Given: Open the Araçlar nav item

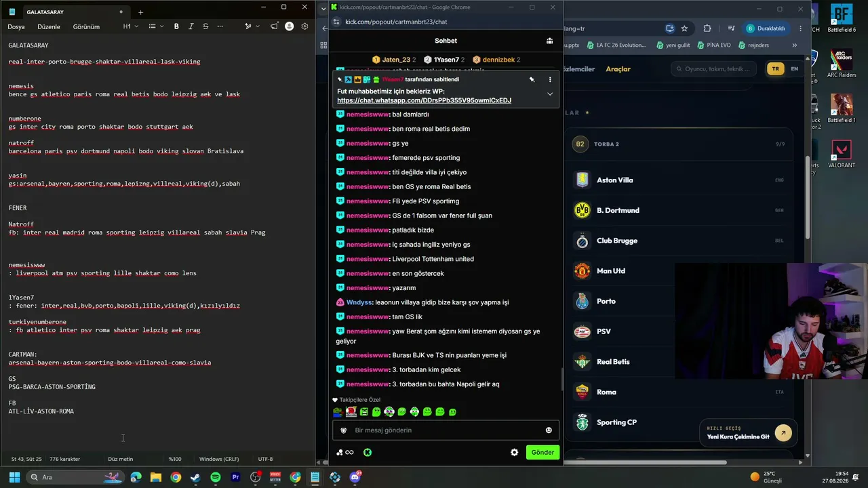Looking at the screenshot, I should (x=618, y=69).
